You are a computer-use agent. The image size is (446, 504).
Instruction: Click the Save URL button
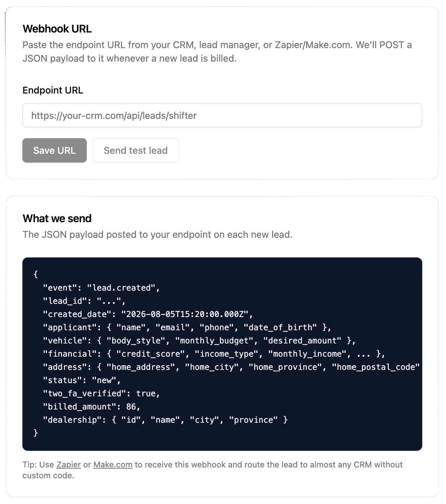(55, 150)
